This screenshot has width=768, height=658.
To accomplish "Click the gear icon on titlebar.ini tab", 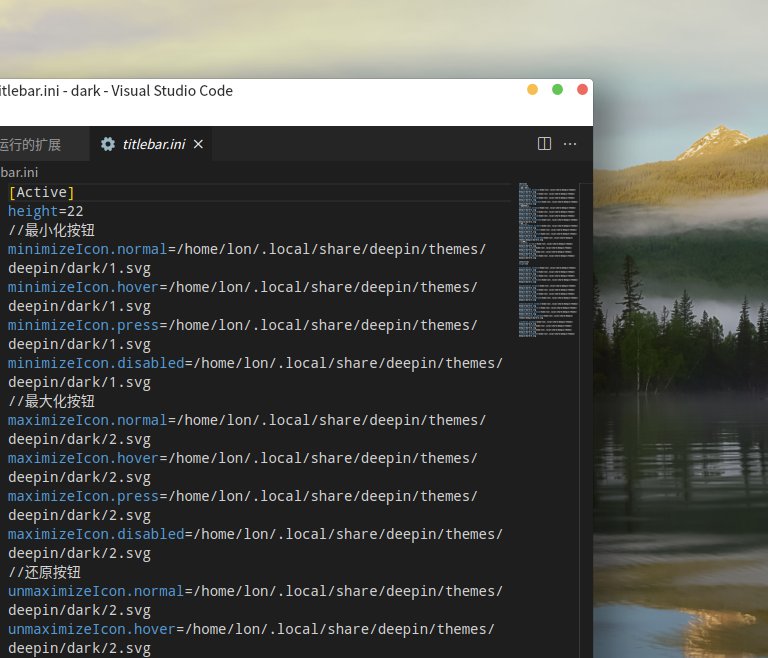I will pyautogui.click(x=108, y=144).
